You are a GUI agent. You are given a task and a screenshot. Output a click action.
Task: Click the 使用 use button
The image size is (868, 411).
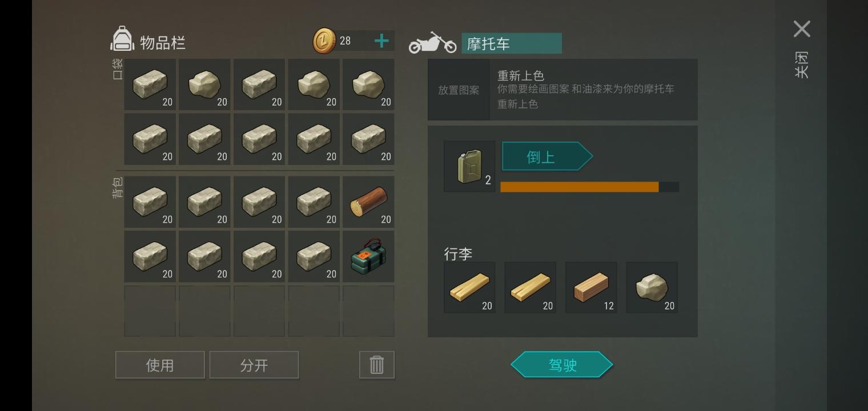(160, 365)
